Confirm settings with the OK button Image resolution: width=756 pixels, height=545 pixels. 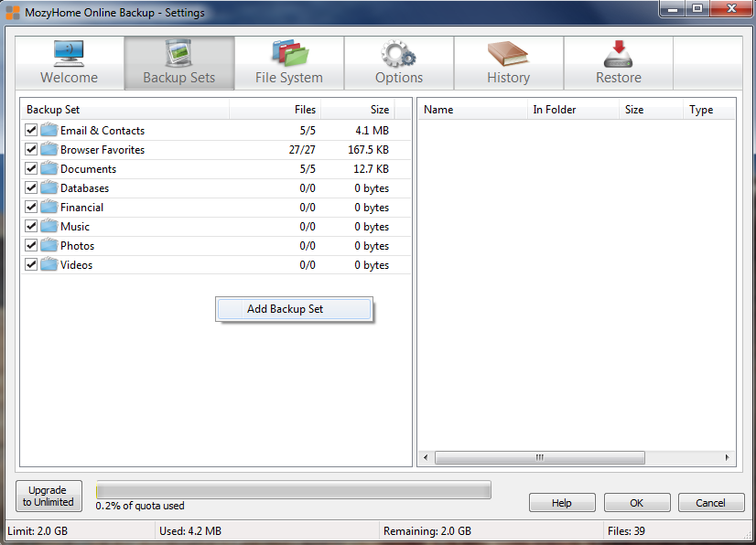(637, 503)
